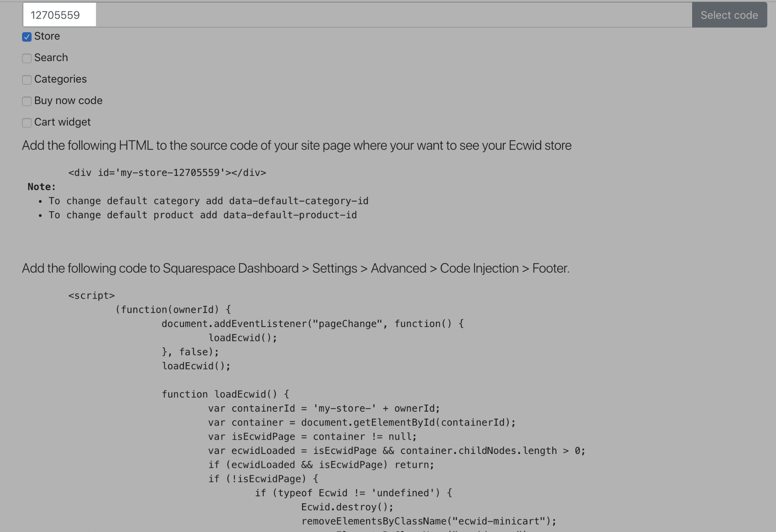Enable the Cart widget checkbox

click(x=27, y=123)
